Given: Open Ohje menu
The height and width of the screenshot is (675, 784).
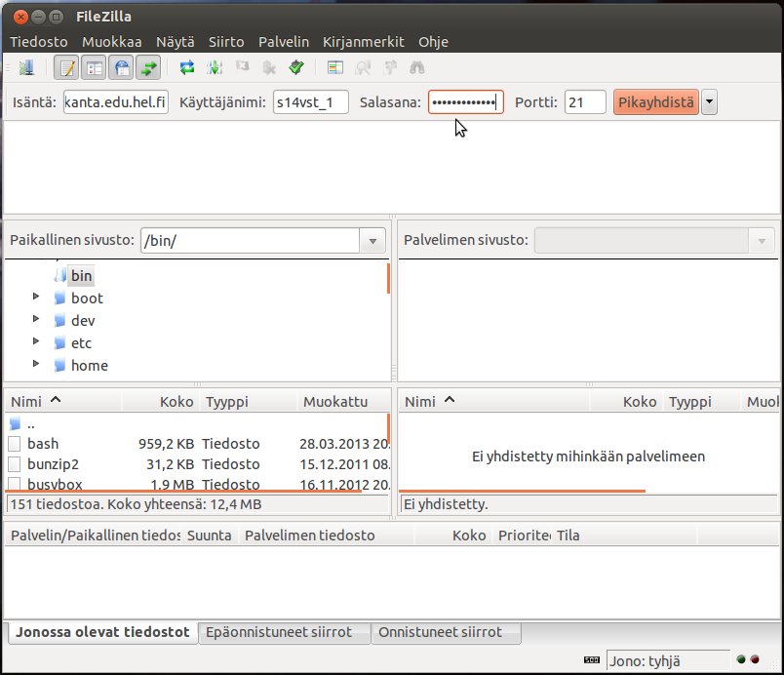Looking at the screenshot, I should (434, 42).
